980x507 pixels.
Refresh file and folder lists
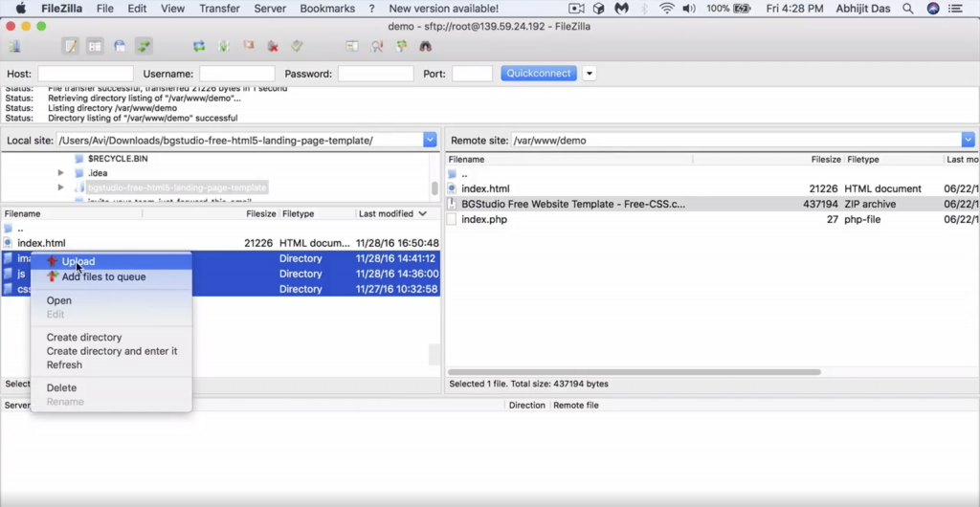[x=199, y=46]
